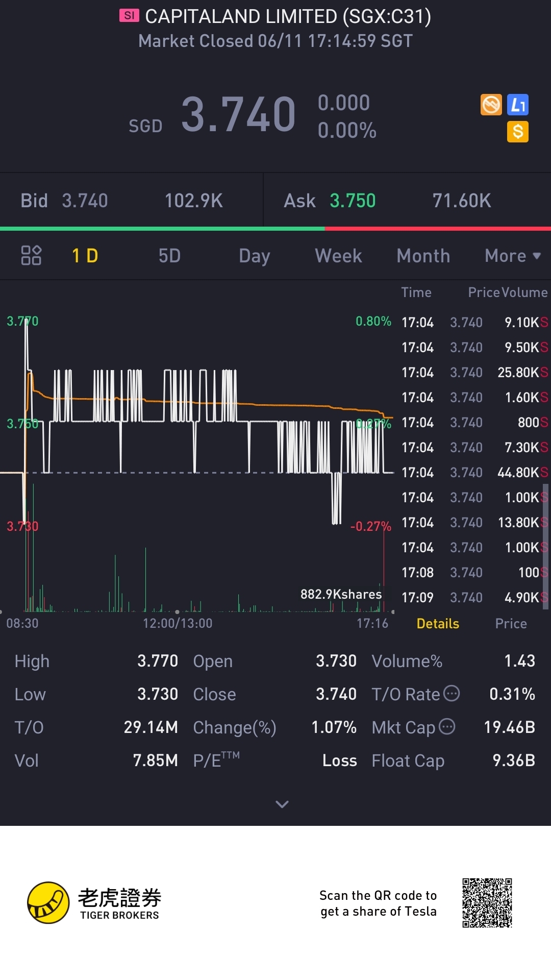Open T/O Rate info bubble icon
The height and width of the screenshot is (980, 551).
point(452,693)
